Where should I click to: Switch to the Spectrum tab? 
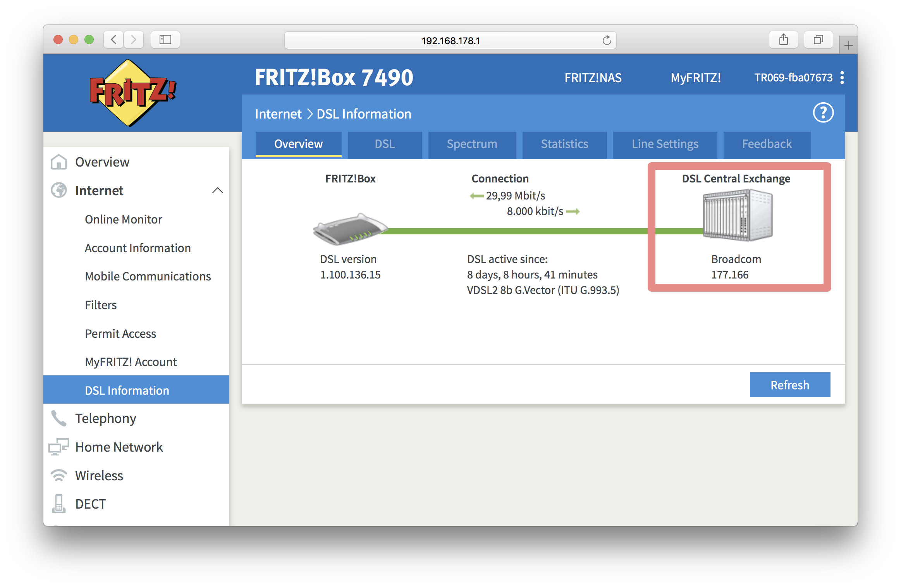tap(472, 144)
